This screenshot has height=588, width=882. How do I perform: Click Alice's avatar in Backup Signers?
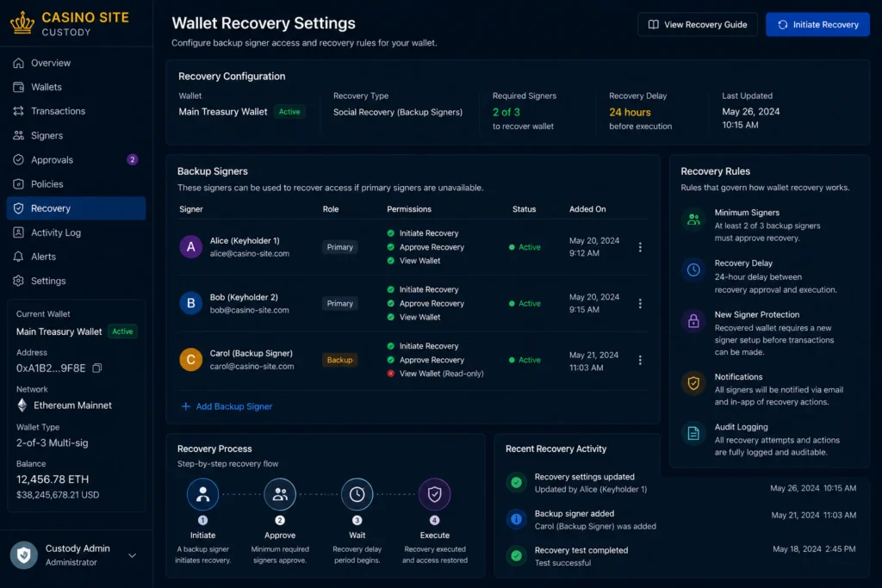(x=190, y=247)
